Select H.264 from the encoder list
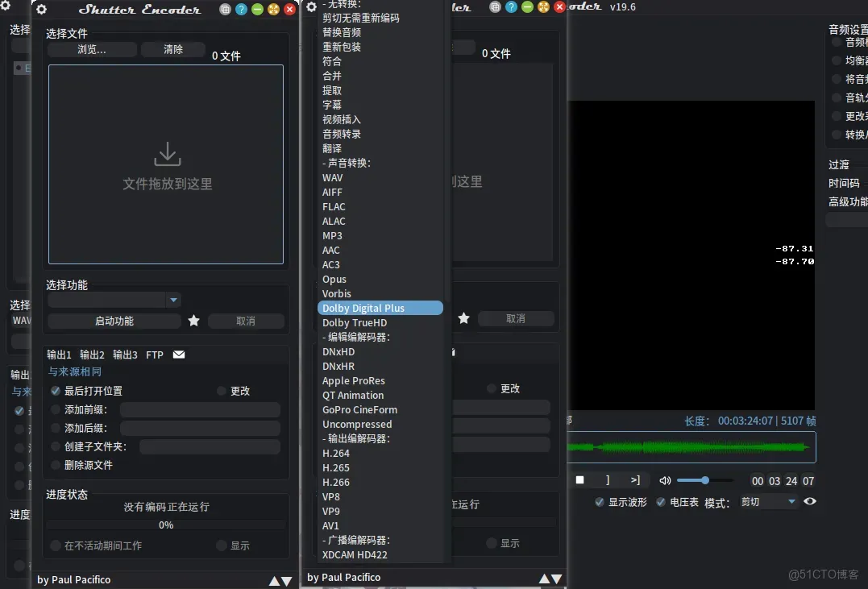The image size is (868, 589). point(335,453)
